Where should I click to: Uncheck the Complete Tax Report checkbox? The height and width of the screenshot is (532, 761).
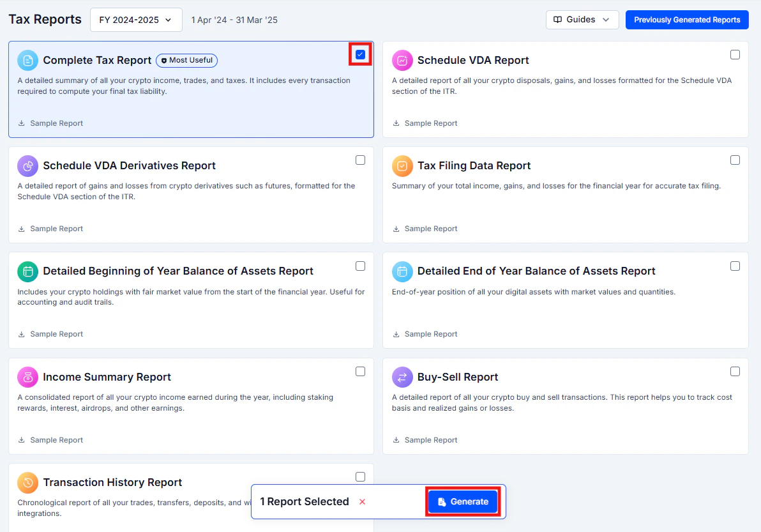click(x=360, y=54)
